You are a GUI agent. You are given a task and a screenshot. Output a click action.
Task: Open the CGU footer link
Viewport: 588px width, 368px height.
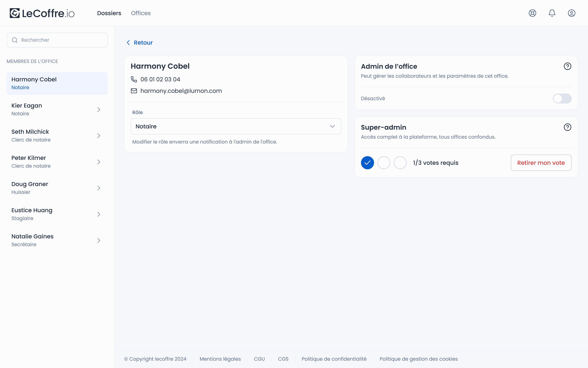tap(259, 359)
